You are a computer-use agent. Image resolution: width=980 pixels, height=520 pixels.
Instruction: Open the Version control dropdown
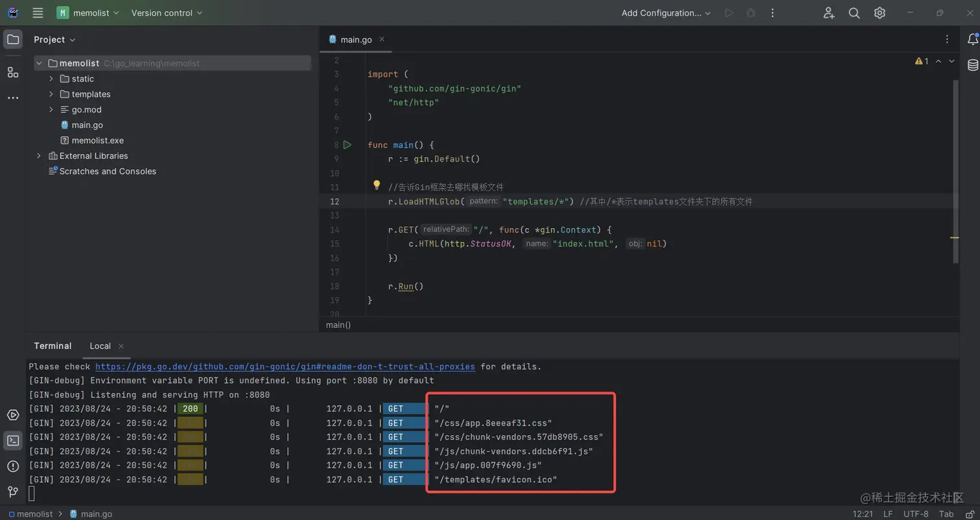click(x=167, y=13)
